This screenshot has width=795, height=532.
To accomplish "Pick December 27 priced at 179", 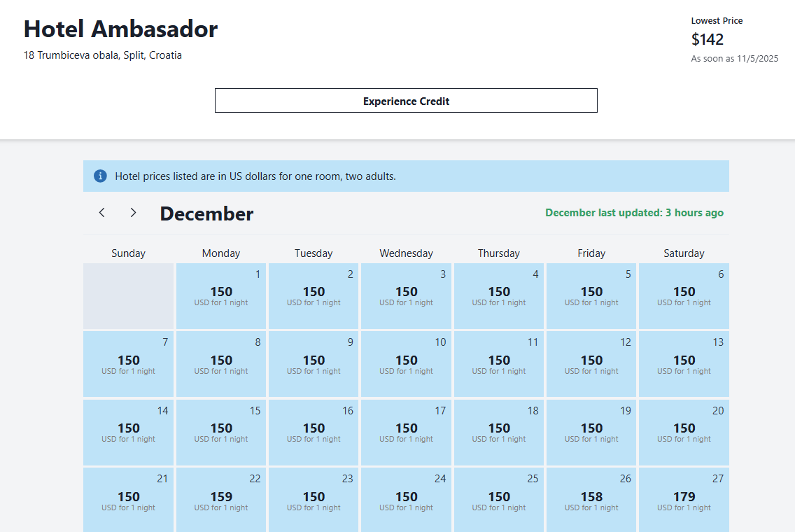I will 684,500.
